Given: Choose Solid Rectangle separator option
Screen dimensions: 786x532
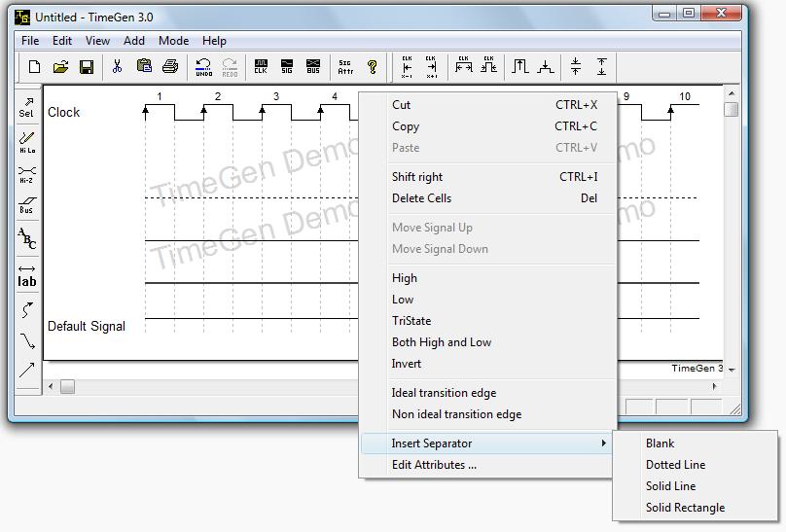Looking at the screenshot, I should 685,508.
